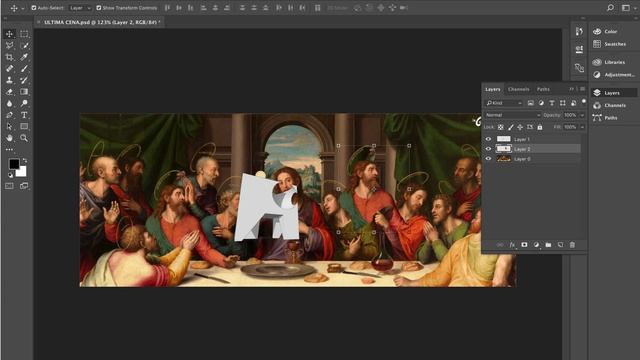Screen dimensions: 640x360
Task: Add a layer mask
Action: coord(524,244)
